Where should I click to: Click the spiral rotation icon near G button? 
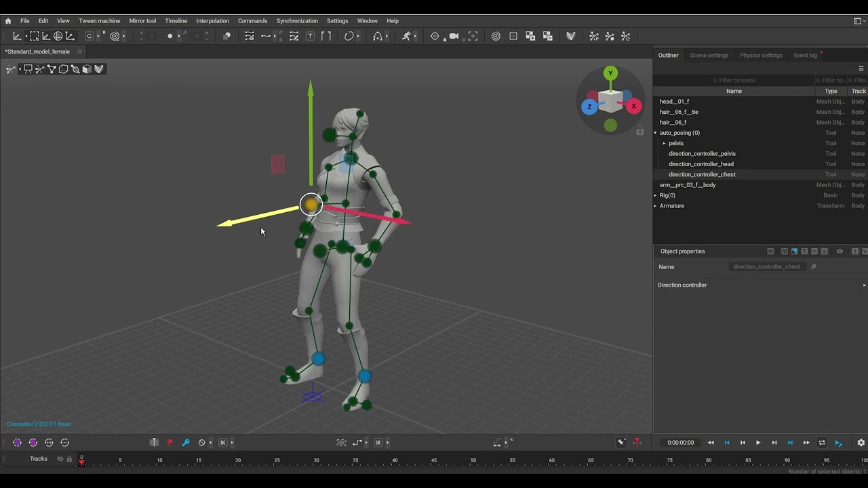point(115,36)
